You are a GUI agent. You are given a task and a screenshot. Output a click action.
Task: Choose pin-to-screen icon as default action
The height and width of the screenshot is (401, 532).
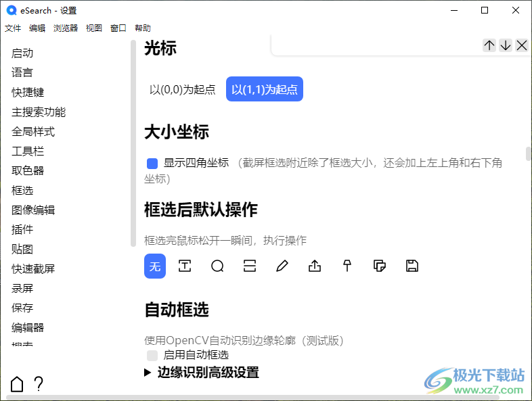(347, 266)
